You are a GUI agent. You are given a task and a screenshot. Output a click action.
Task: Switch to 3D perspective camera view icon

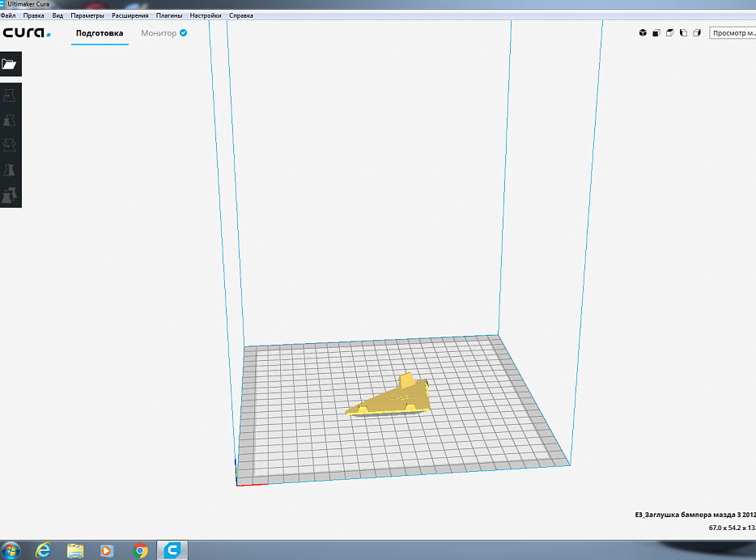(x=643, y=32)
